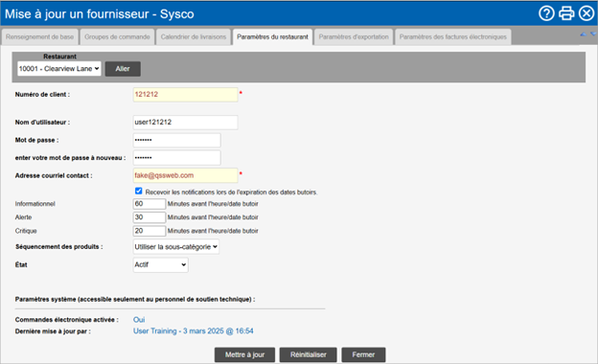Click the Paramètres système section heading
The image size is (598, 364).
[135, 299]
